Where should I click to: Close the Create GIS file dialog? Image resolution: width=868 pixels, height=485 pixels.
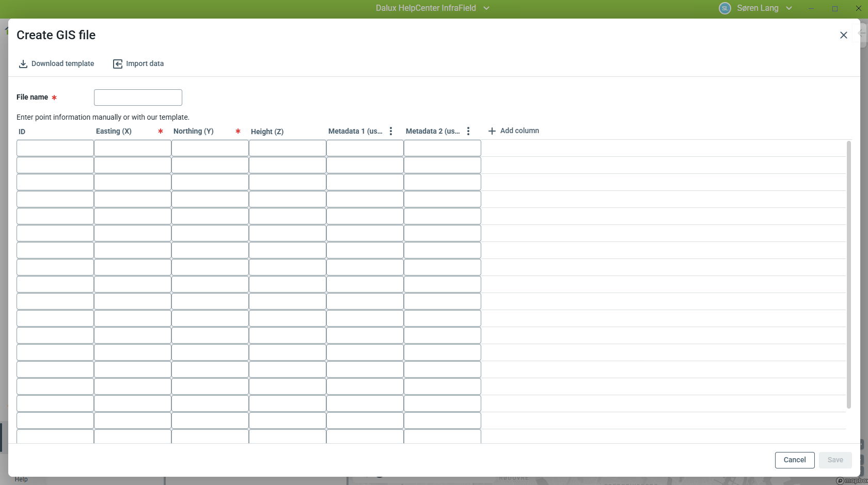point(843,35)
